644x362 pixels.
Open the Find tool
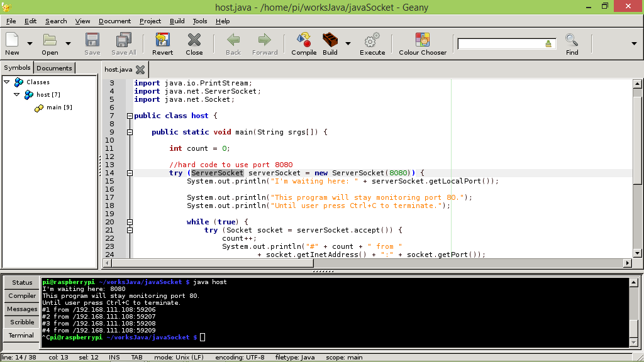(571, 41)
